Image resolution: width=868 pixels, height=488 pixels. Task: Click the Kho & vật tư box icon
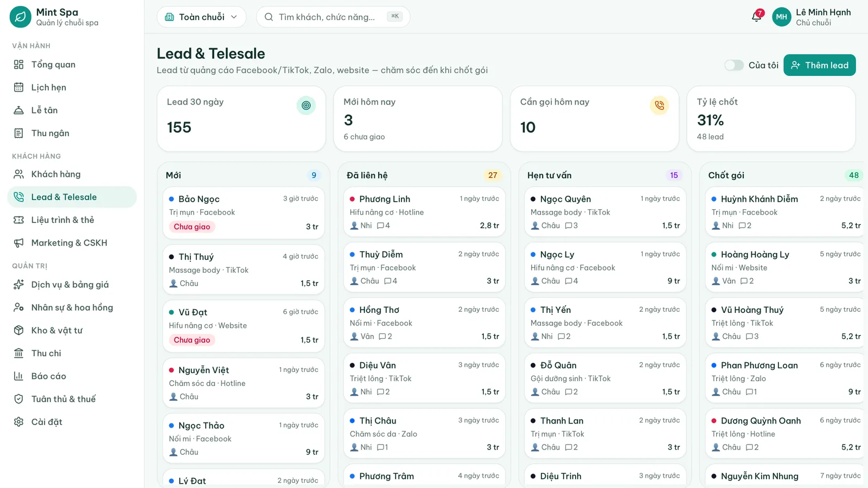19,330
